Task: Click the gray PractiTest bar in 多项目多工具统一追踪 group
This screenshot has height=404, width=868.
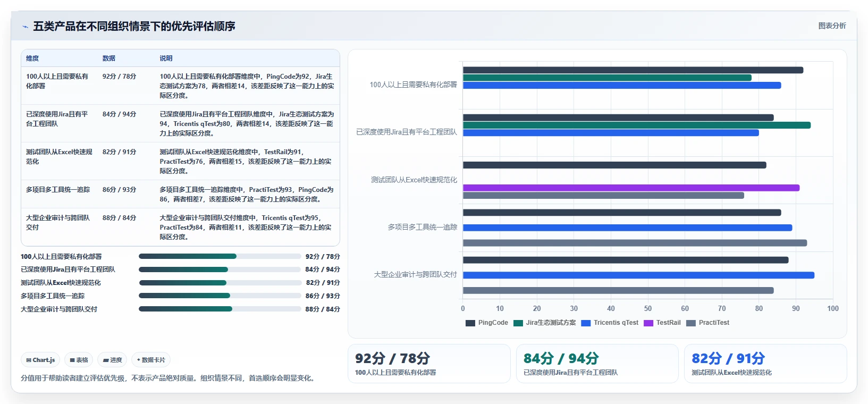Action: [x=635, y=243]
